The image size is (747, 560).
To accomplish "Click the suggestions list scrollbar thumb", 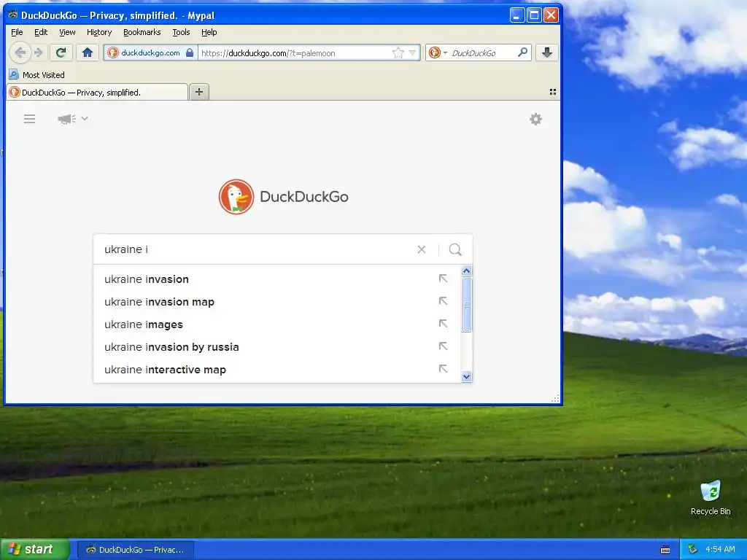I will point(466,305).
